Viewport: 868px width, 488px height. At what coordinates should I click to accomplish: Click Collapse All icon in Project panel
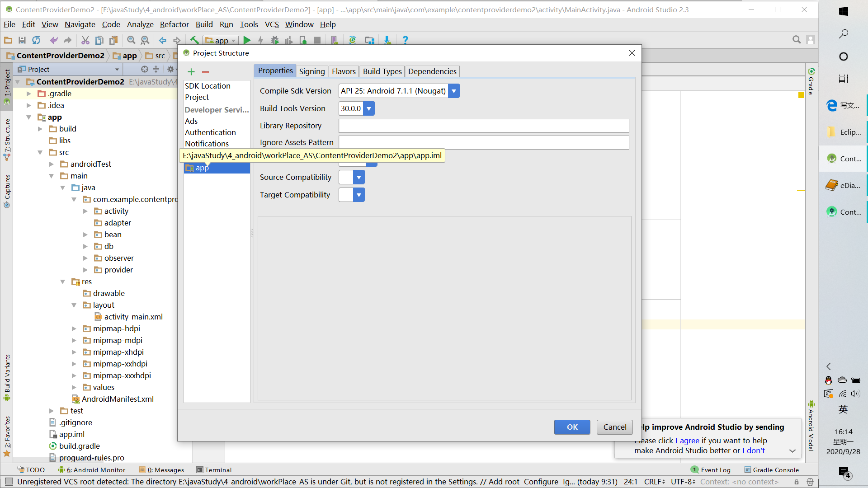156,69
